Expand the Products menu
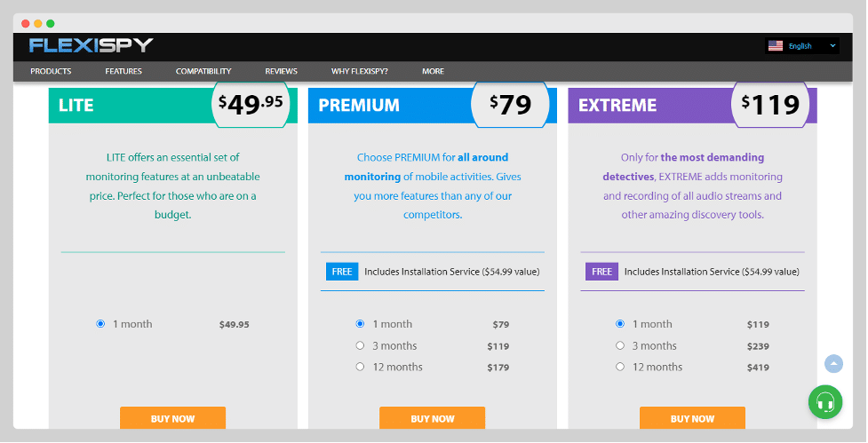The width and height of the screenshot is (868, 443). click(51, 71)
